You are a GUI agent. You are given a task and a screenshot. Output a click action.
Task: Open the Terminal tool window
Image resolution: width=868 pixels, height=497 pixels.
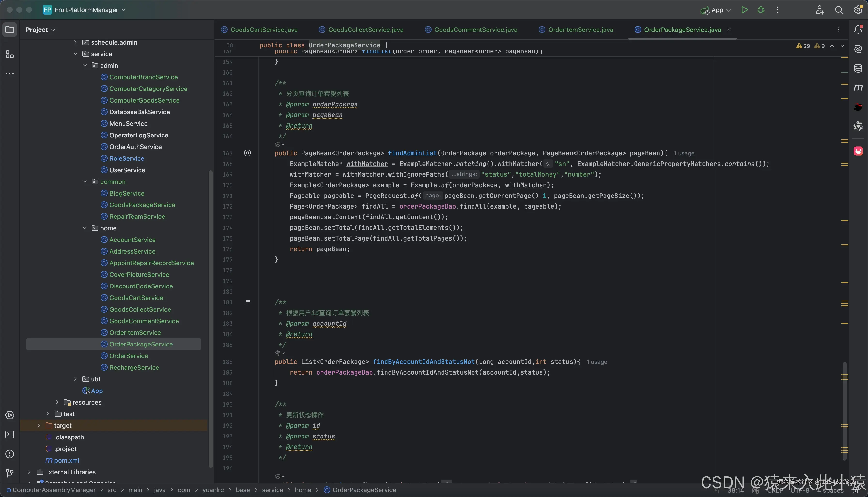coord(9,435)
